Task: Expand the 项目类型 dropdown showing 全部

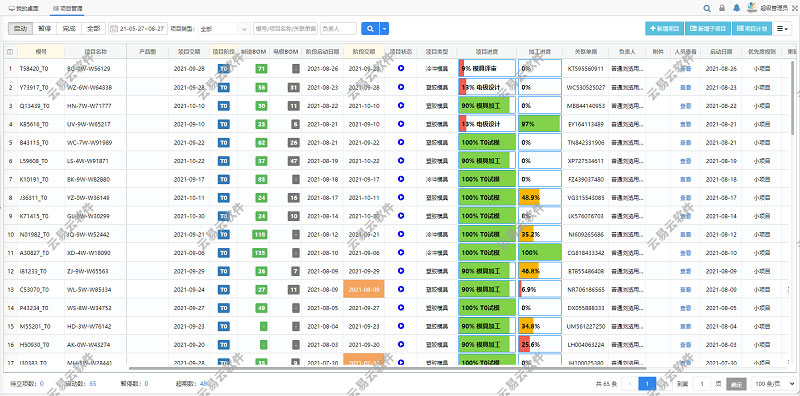Action: [223, 29]
